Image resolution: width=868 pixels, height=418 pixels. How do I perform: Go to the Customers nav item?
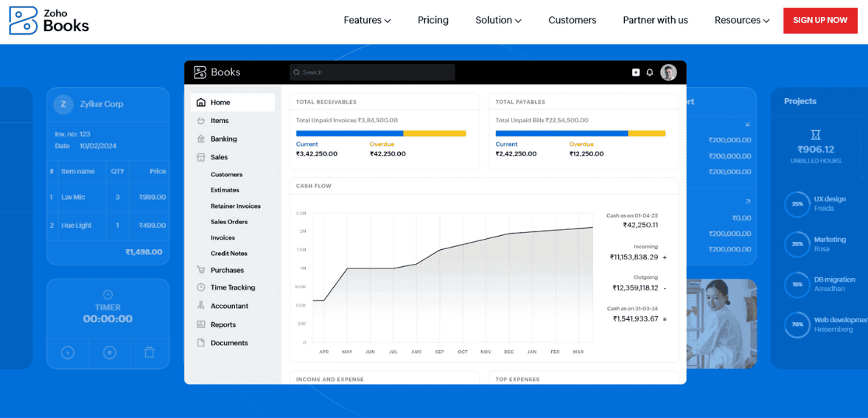572,21
